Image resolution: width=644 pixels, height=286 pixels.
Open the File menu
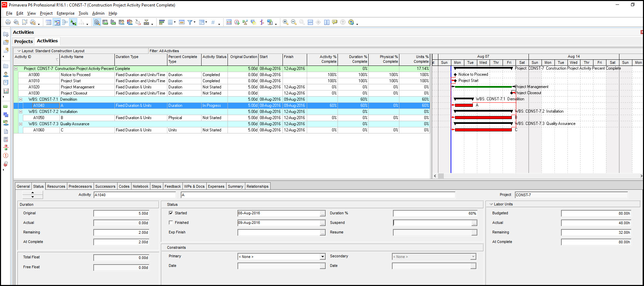(9, 13)
